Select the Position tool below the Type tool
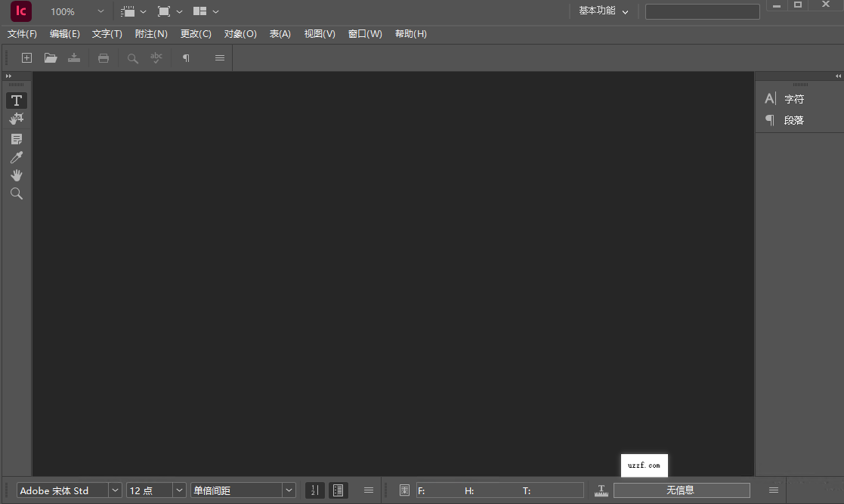Screen dimensions: 844x504 tap(16, 119)
